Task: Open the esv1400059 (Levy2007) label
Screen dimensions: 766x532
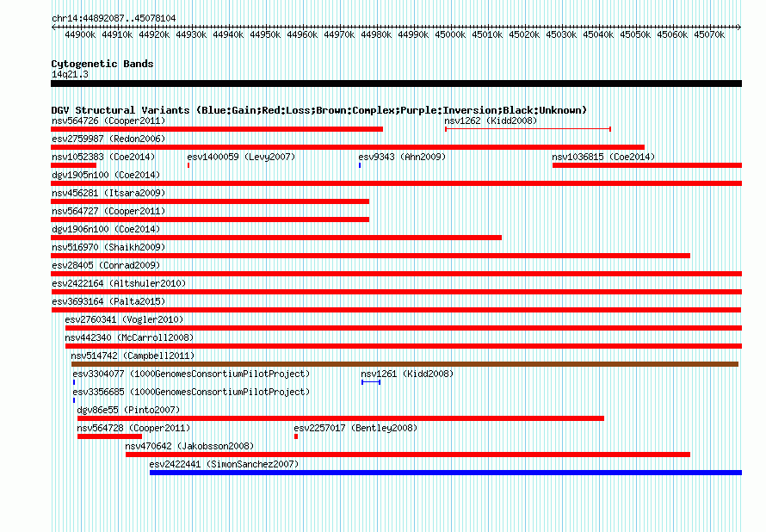Action: click(241, 157)
